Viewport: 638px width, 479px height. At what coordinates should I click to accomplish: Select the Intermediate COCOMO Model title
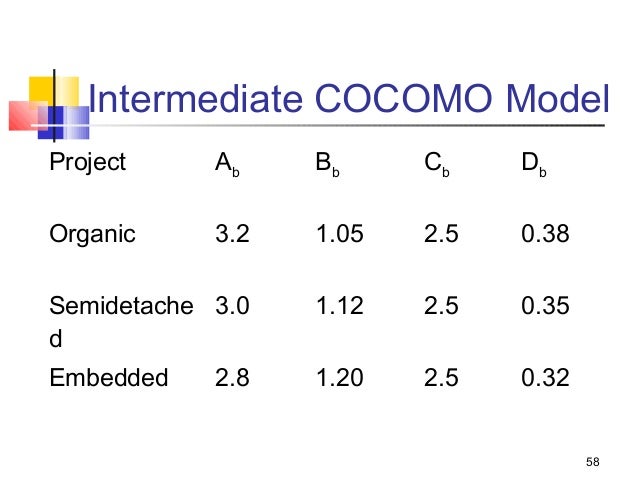[348, 100]
